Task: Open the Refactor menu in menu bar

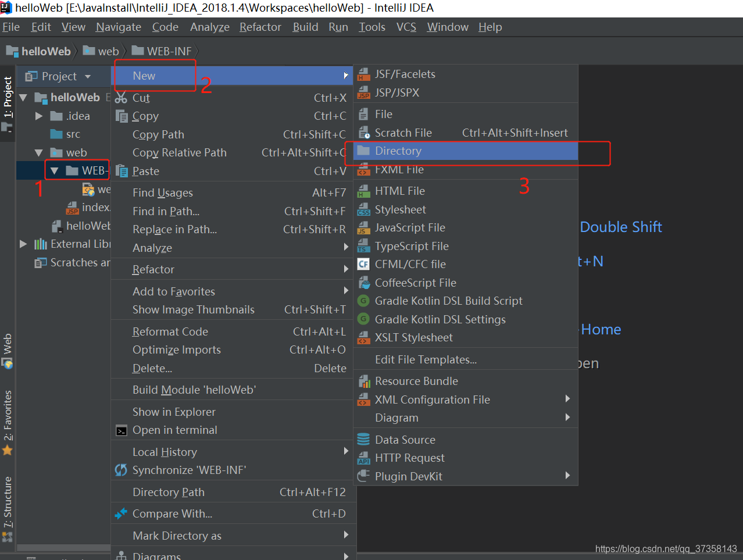Action: click(260, 27)
